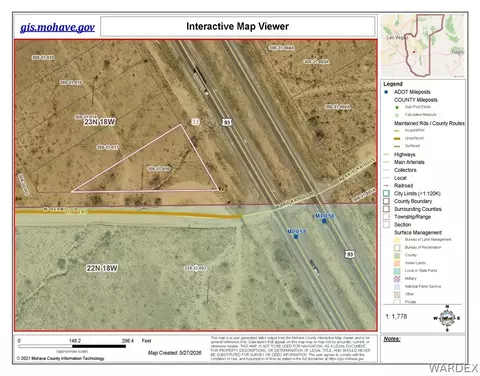Click the Bureau of Reclamation swatch

[x=397, y=248]
